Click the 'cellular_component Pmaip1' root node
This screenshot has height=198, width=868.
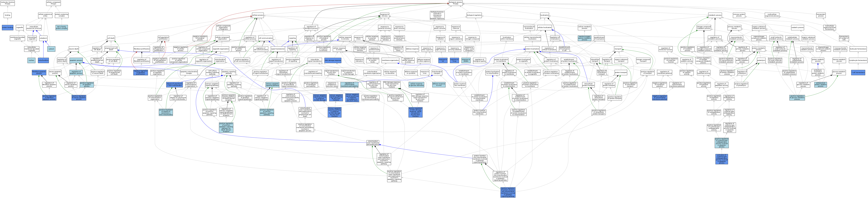(x=53, y=3)
